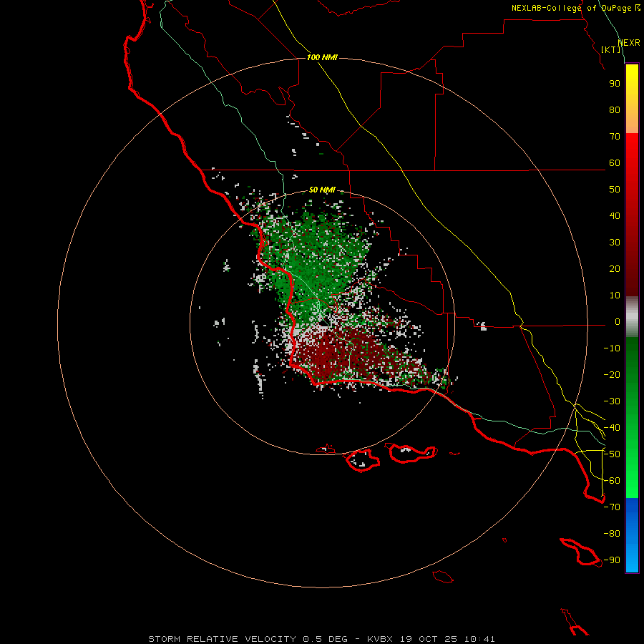This screenshot has height=644, width=644.
Task: Click the 80 value on the velocity scale
Action: [615, 110]
